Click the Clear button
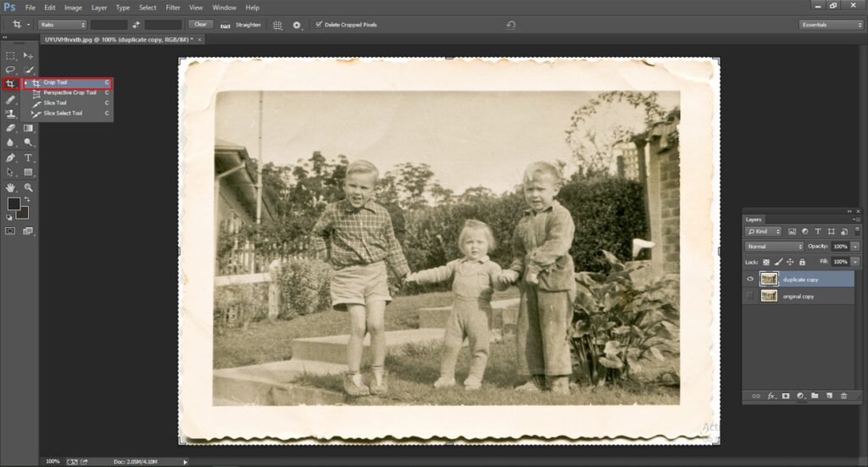Screen dimensions: 868x467 tap(200, 25)
